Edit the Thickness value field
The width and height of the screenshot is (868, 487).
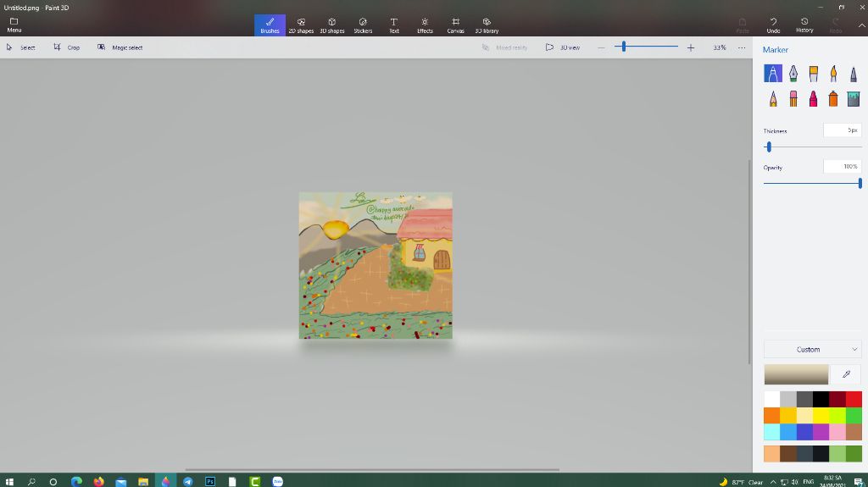click(842, 130)
